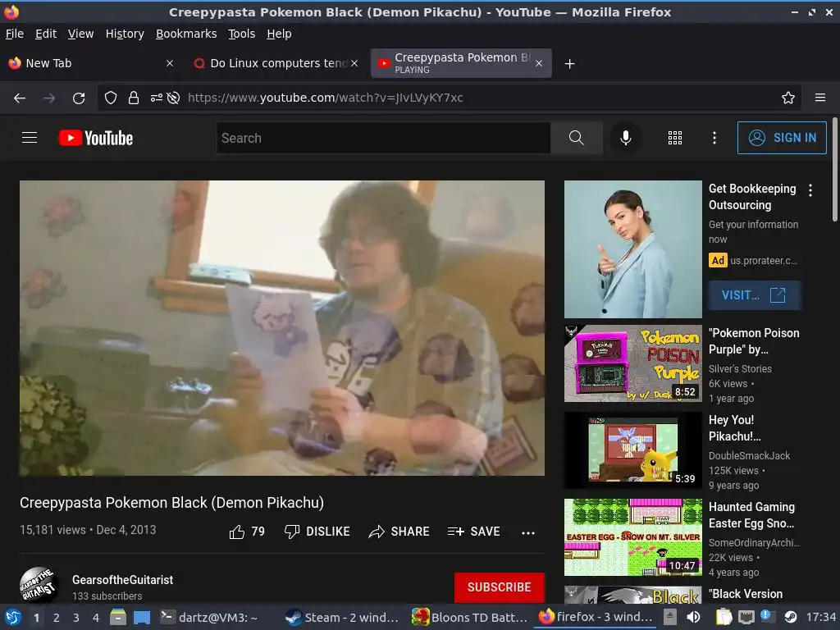The image size is (840, 630).
Task: Click SIGN IN button
Action: pyautogui.click(x=782, y=138)
